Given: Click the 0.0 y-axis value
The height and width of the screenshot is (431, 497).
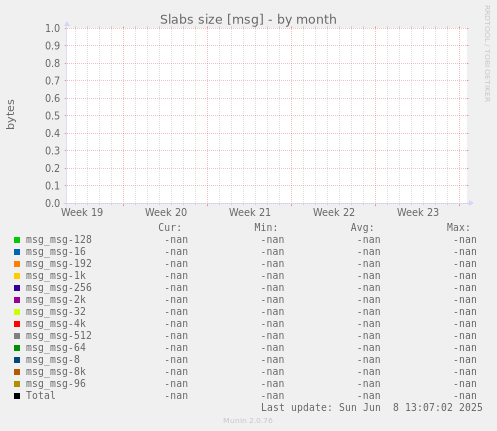Looking at the screenshot, I should (x=53, y=203).
